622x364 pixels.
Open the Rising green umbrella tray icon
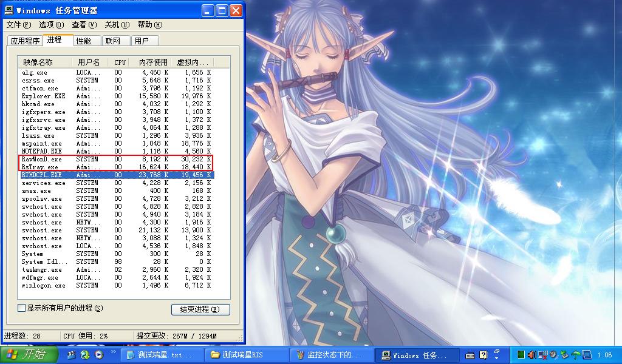[576, 355]
